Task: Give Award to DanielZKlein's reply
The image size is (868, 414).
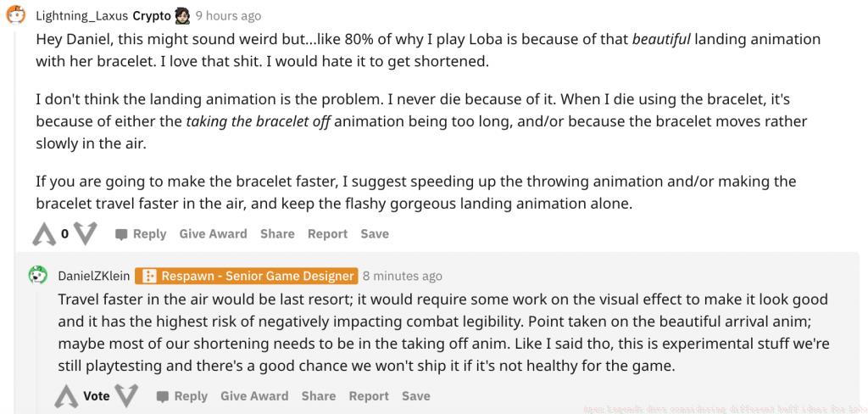Action: pos(253,396)
